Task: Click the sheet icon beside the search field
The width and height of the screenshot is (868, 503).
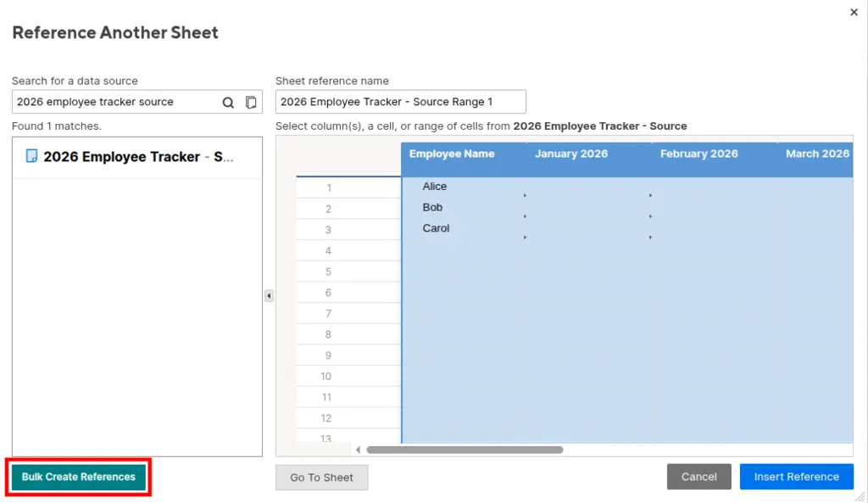Action: pos(251,103)
